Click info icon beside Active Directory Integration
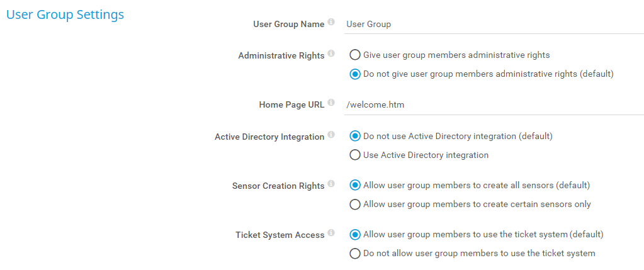Image resolution: width=644 pixels, height=270 pixels. click(331, 135)
